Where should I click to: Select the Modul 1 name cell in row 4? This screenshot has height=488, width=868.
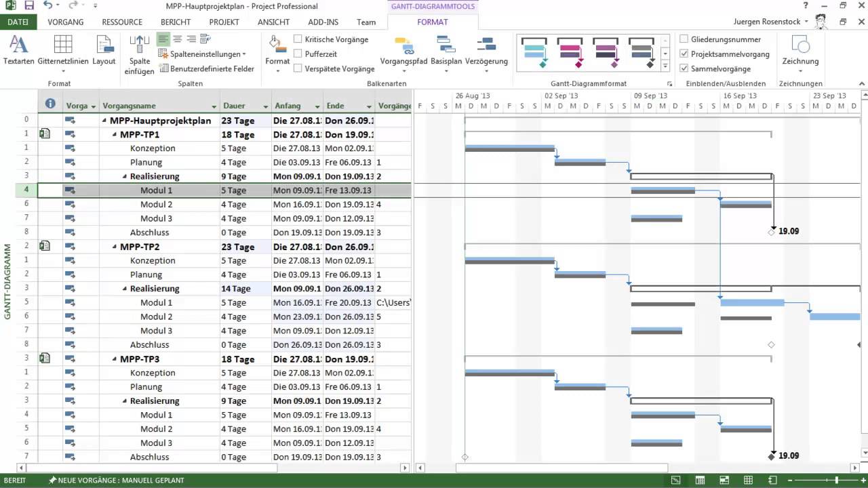point(159,190)
